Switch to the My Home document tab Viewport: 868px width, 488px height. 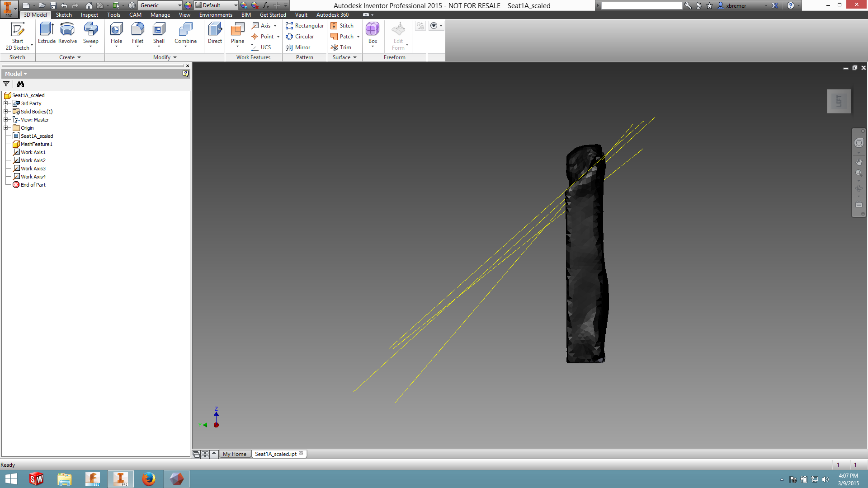click(235, 454)
